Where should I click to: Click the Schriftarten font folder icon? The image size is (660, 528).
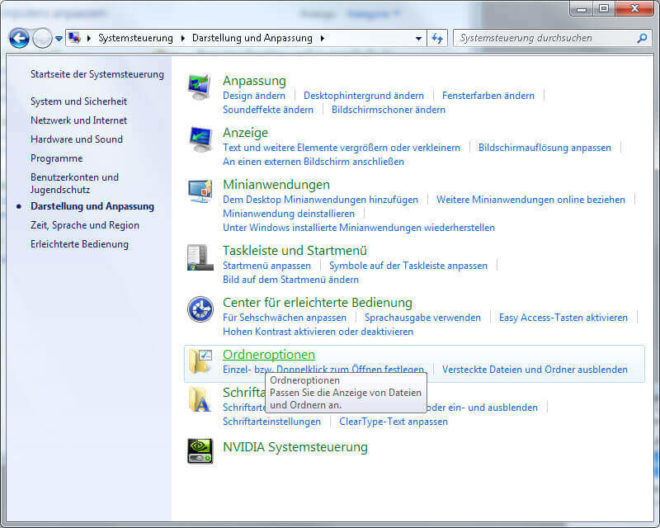tap(198, 400)
